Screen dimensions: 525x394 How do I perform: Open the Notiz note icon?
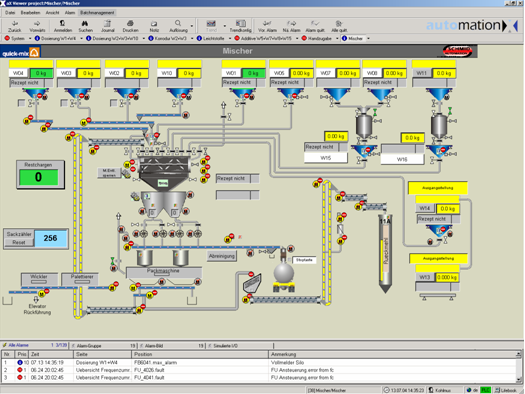(154, 24)
